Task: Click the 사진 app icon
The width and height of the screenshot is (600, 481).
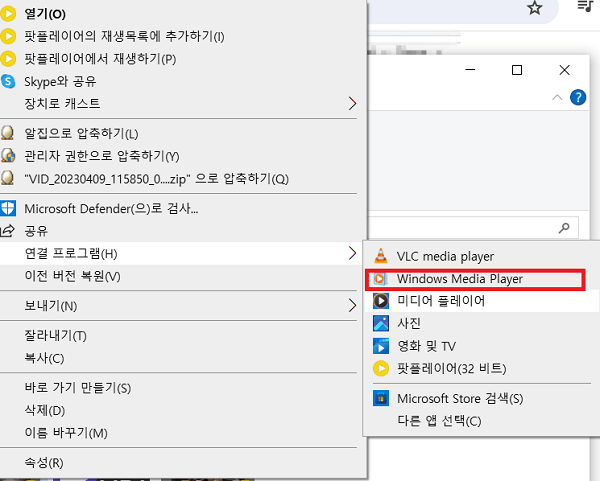Action: pos(381,323)
